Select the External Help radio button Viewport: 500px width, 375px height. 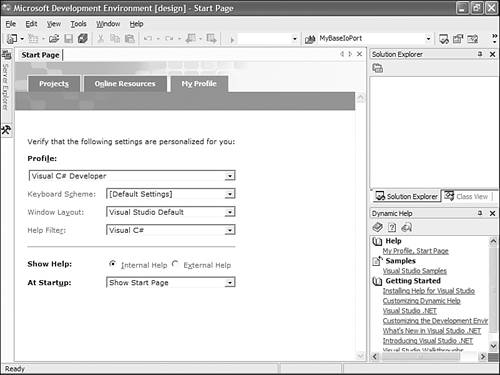pos(175,264)
